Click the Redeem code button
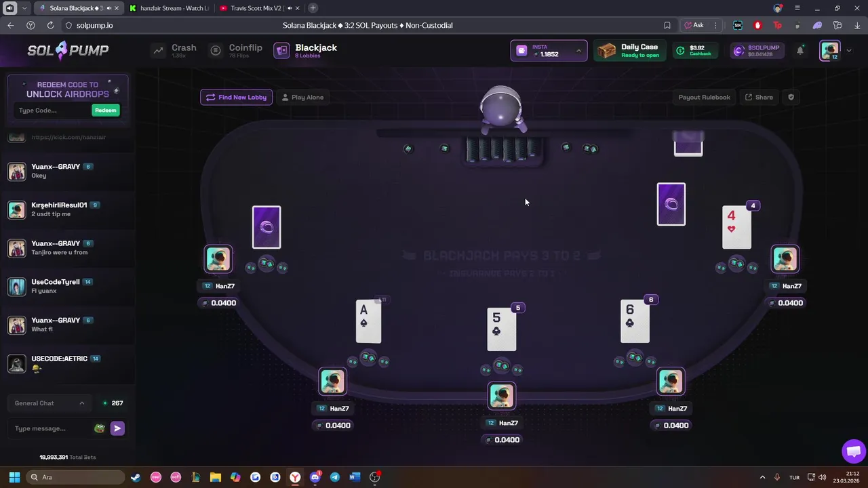 click(105, 110)
